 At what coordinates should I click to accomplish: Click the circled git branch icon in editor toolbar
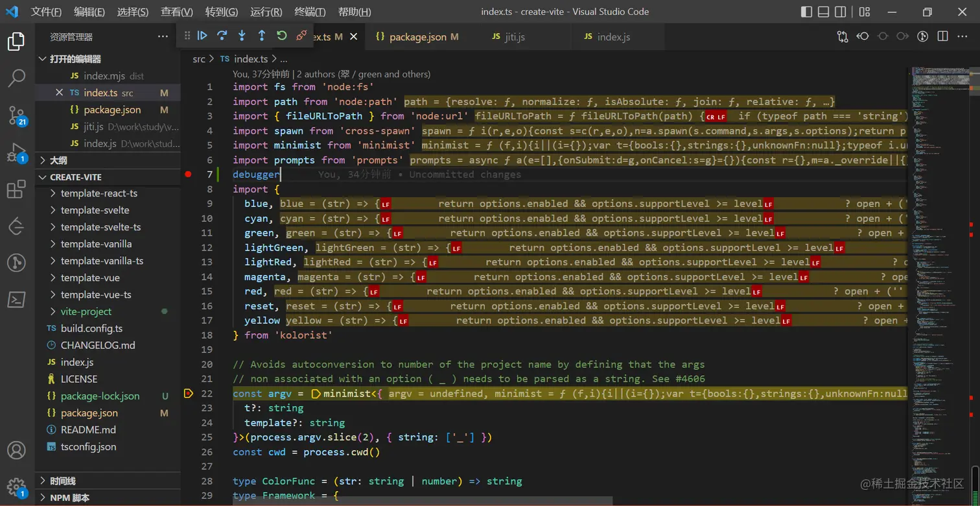pos(923,36)
